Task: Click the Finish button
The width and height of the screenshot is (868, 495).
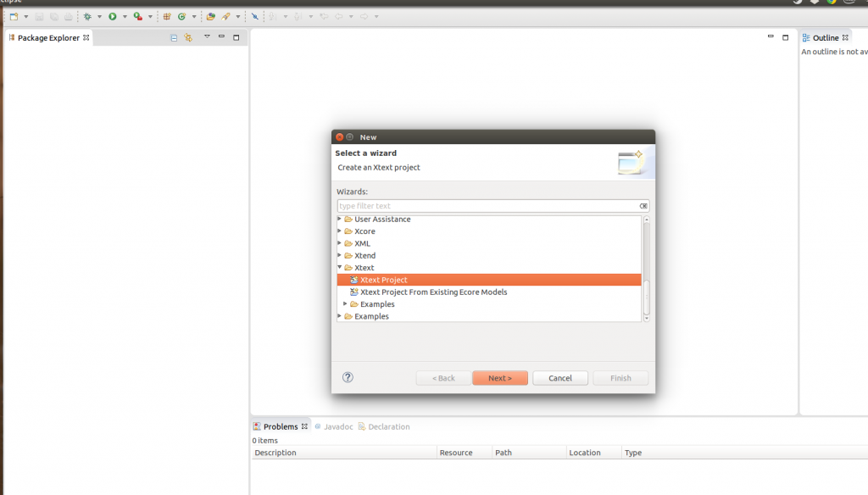Action: (x=620, y=378)
